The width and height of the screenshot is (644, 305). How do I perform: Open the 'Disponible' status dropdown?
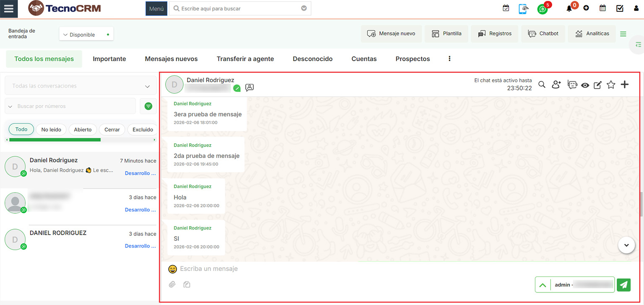coord(86,35)
